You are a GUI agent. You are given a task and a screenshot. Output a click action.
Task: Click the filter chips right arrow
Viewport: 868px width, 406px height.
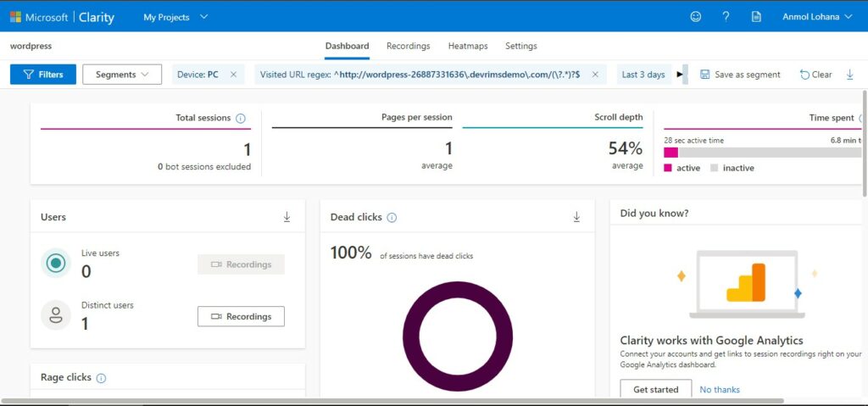[x=681, y=75]
